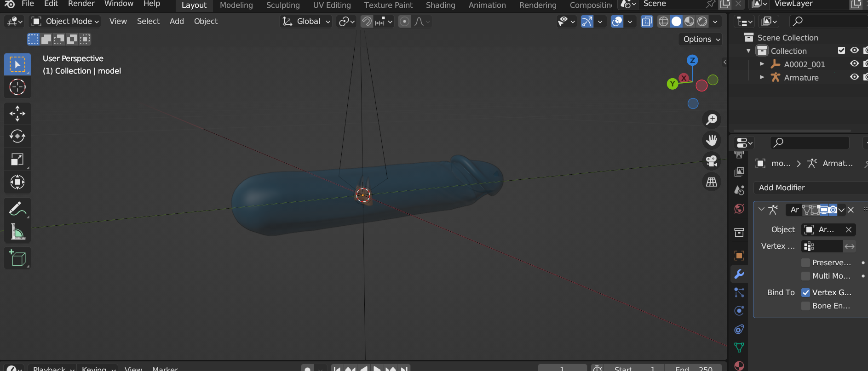Enable the Preserve Volume checkbox
Screen dimensions: 868x371
[x=805, y=263]
